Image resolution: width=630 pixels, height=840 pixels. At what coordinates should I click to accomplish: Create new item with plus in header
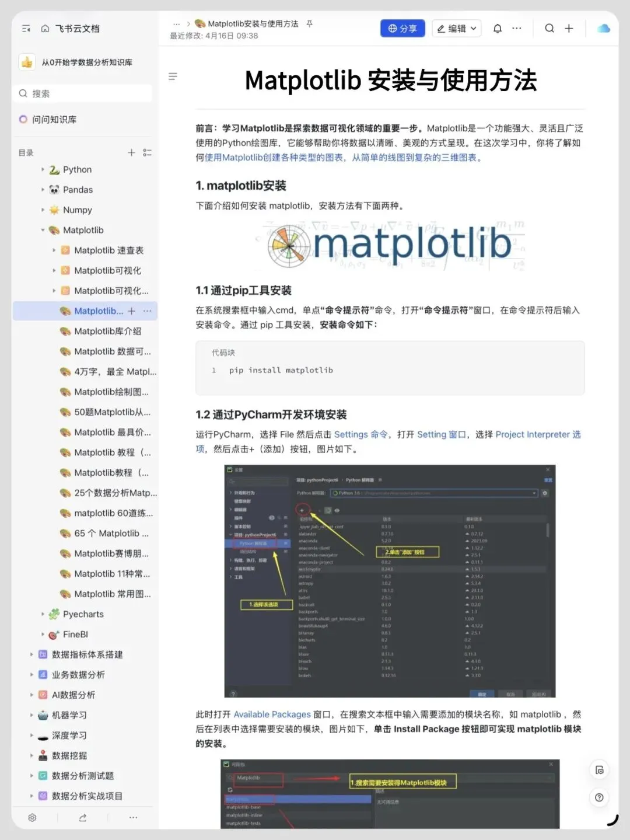pos(569,28)
